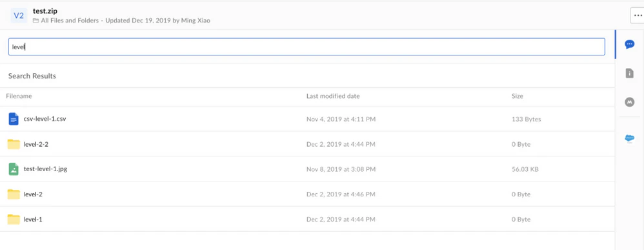Click date Nov 4, 2019 at 4:11 PM
Image resolution: width=644 pixels, height=250 pixels.
(341, 120)
